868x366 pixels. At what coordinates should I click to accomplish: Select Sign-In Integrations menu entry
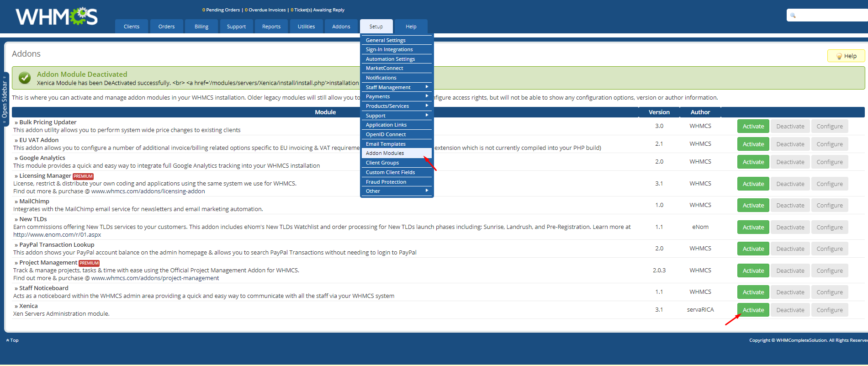[397, 49]
